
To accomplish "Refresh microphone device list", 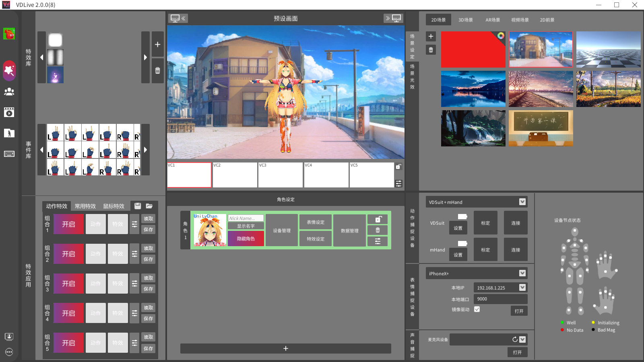I will click(x=515, y=339).
